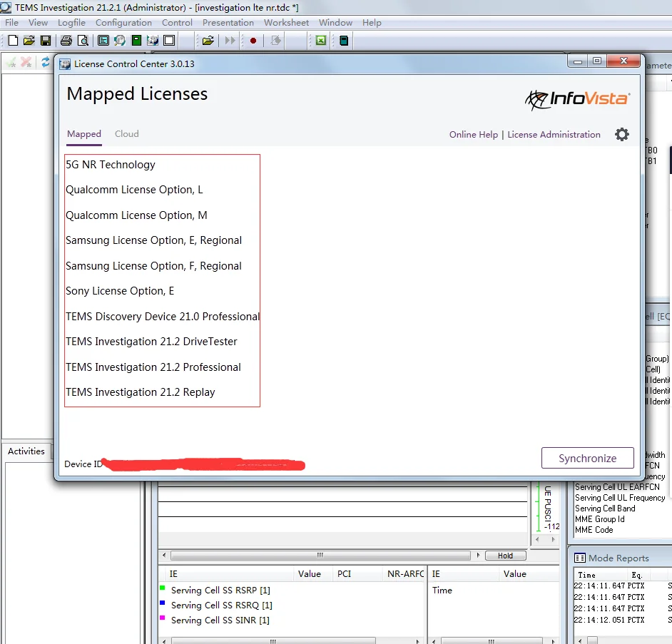The height and width of the screenshot is (644, 672).
Task: Open logfile with second folder icon
Action: pos(208,41)
